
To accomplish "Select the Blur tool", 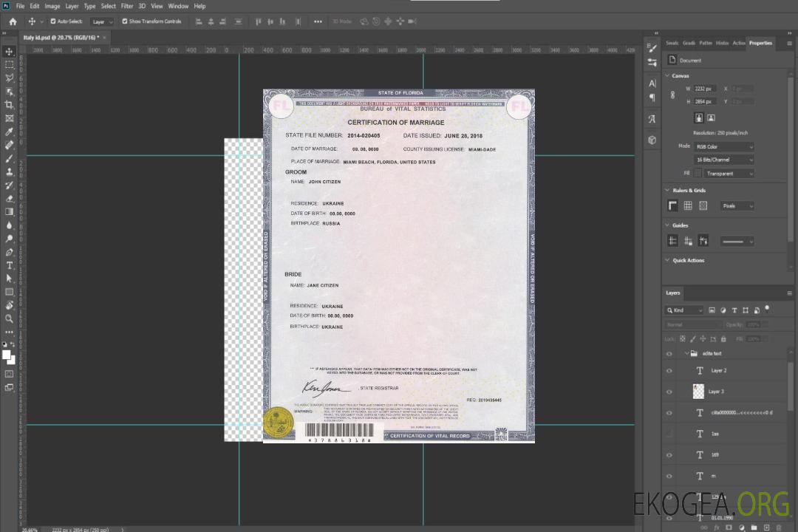I will [x=9, y=225].
